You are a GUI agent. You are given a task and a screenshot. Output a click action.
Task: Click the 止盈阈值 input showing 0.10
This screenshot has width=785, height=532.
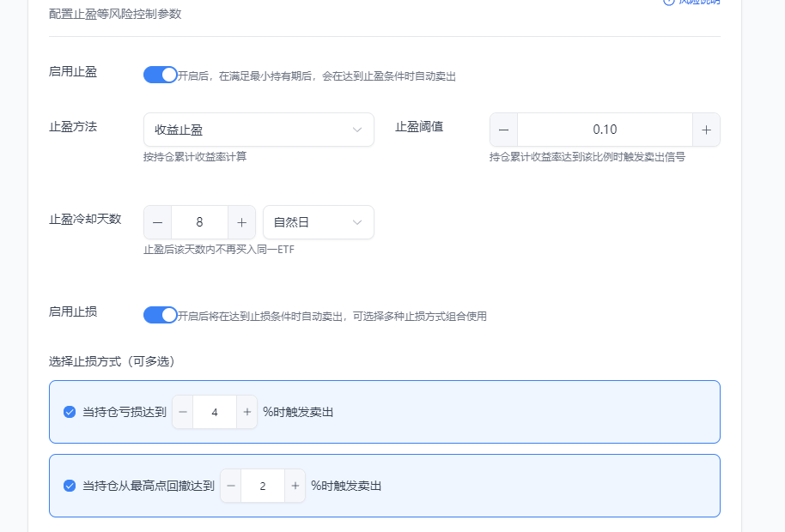point(605,130)
